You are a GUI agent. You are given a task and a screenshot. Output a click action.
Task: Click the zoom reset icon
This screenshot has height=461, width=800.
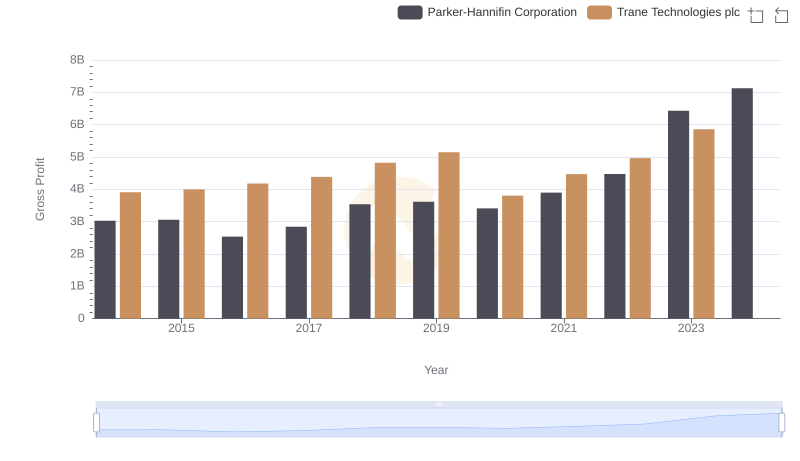pos(781,15)
